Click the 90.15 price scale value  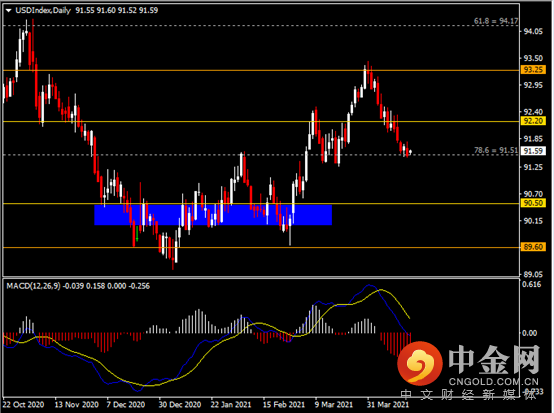pyautogui.click(x=533, y=221)
